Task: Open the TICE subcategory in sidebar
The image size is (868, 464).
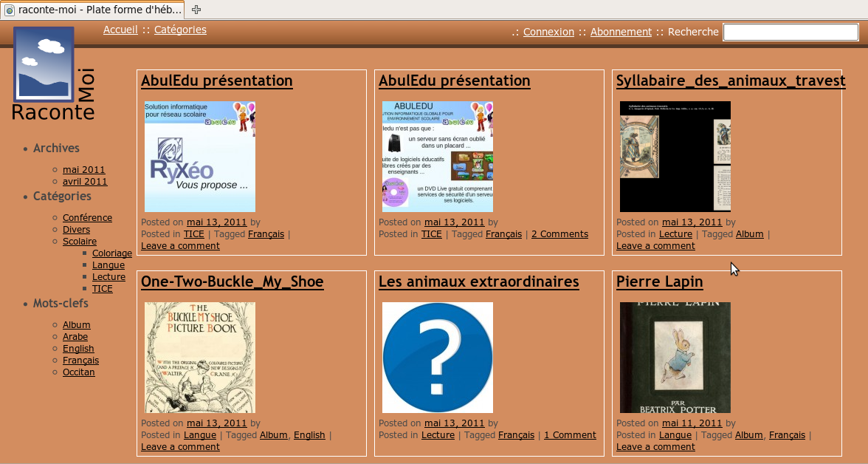Action: coord(103,289)
